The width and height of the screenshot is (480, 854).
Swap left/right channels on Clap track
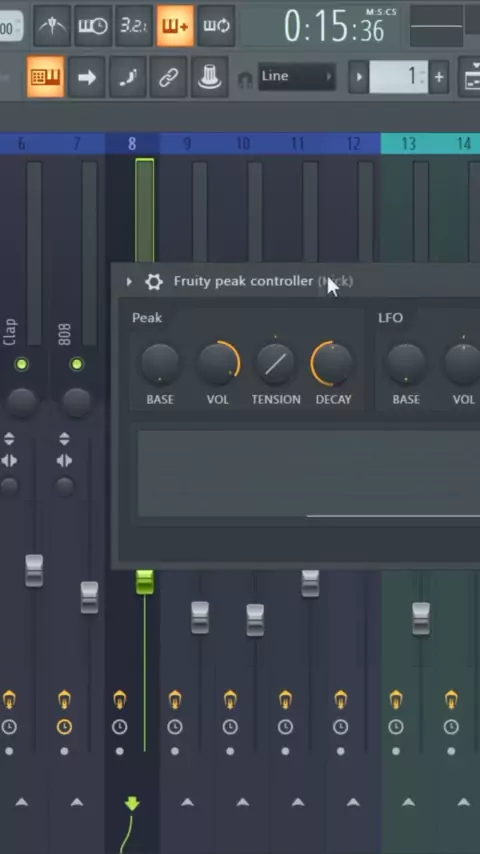(9, 461)
